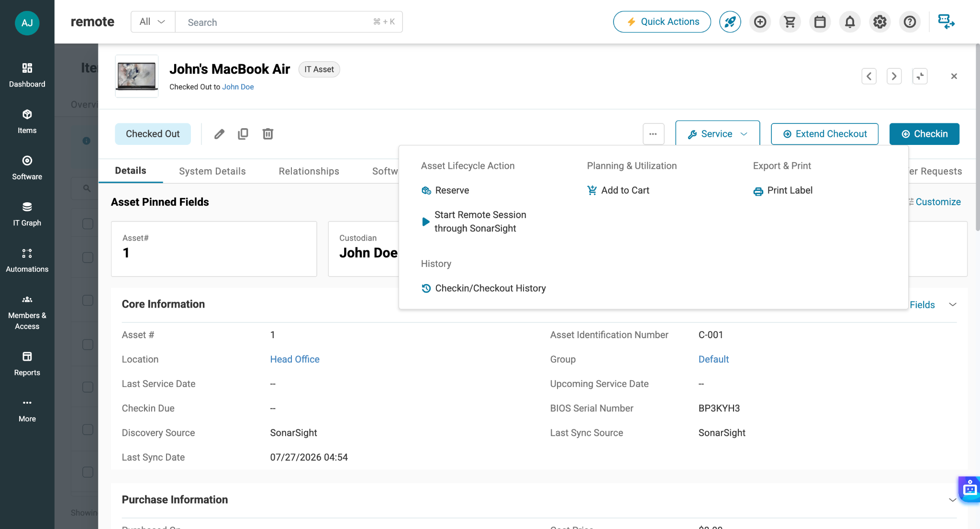Delete asset with trash icon
This screenshot has height=529, width=980.
[268, 134]
